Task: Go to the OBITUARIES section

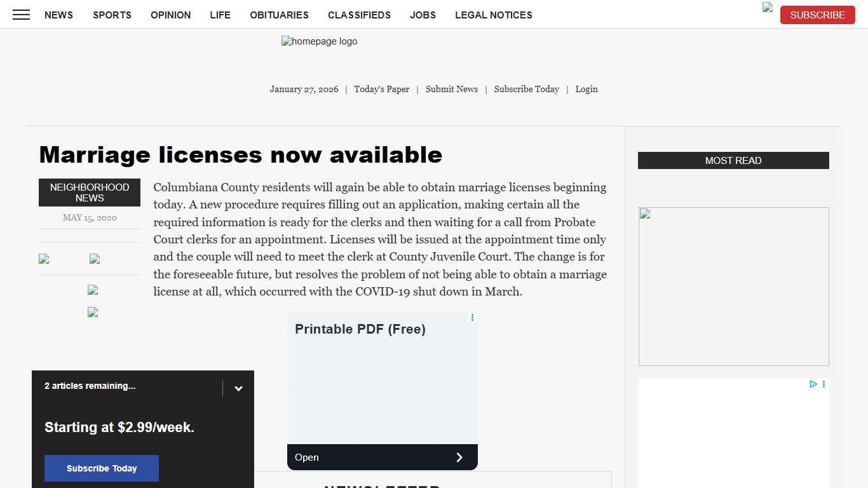Action: coord(279,15)
